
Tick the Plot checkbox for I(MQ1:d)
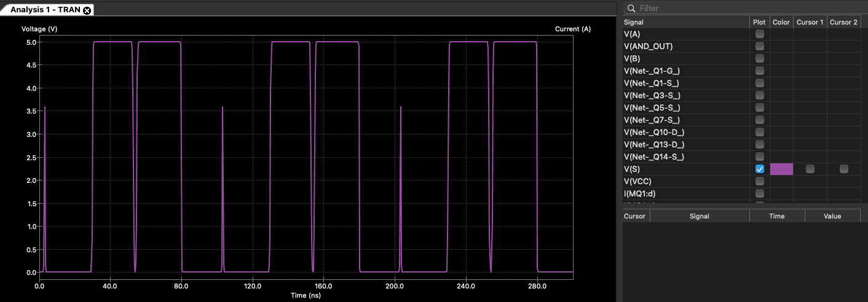coord(760,193)
